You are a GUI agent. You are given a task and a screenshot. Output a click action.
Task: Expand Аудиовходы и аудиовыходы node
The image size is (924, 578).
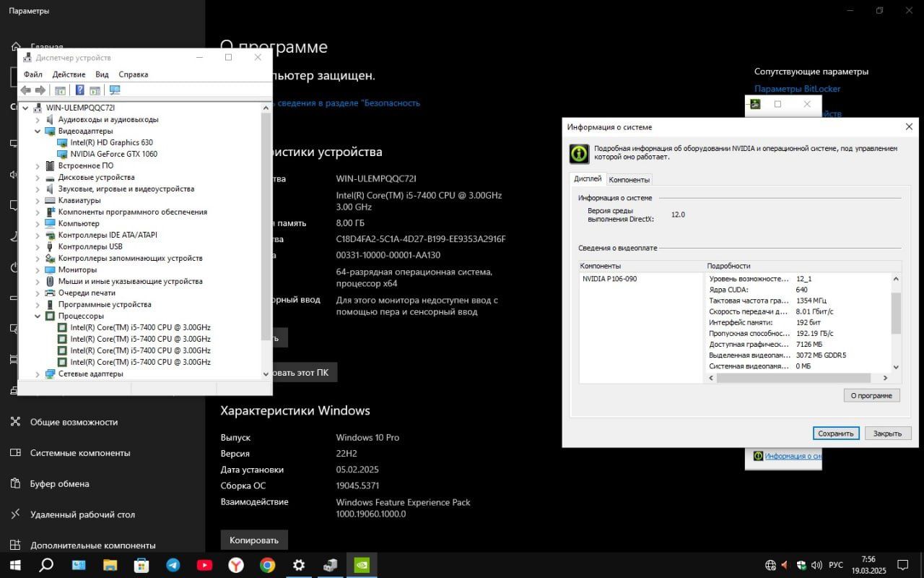point(38,120)
